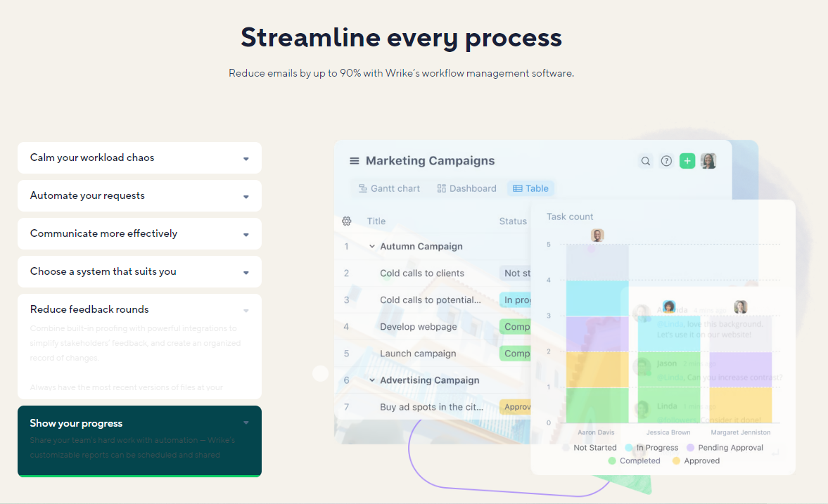The image size is (828, 504).
Task: Click the search magnifier icon
Action: [x=645, y=161]
